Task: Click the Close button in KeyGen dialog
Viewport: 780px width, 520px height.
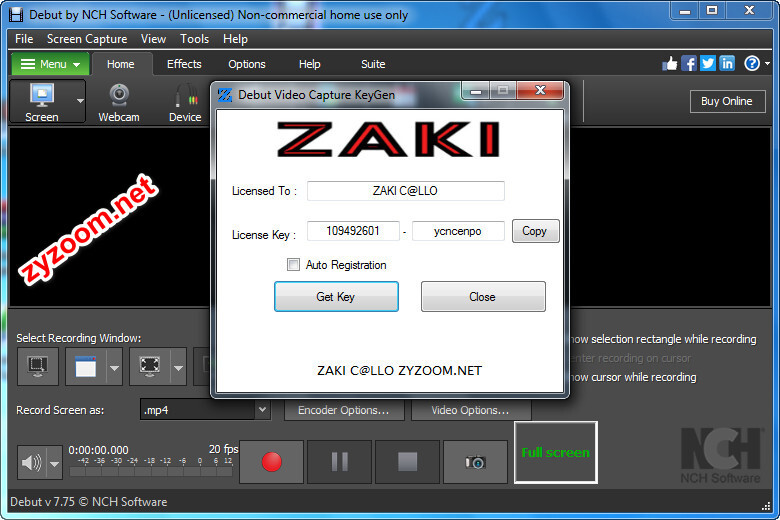Action: [x=483, y=297]
